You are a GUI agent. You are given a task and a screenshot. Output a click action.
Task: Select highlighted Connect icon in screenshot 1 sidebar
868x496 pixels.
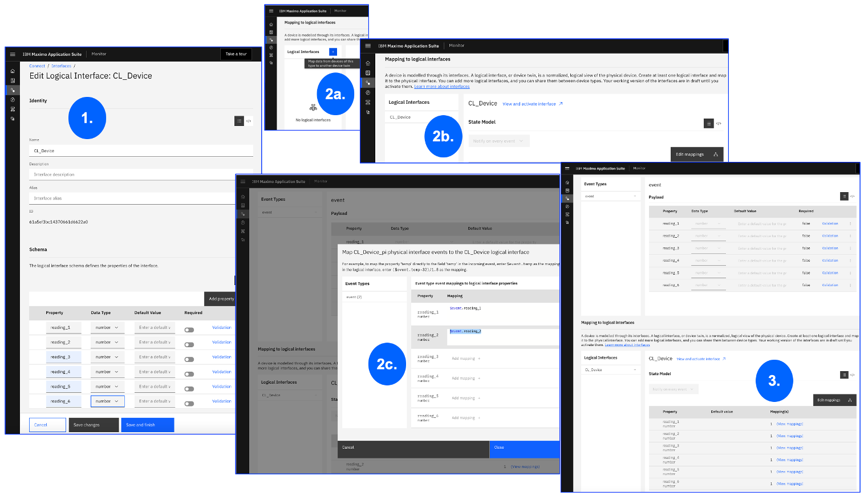click(x=13, y=90)
